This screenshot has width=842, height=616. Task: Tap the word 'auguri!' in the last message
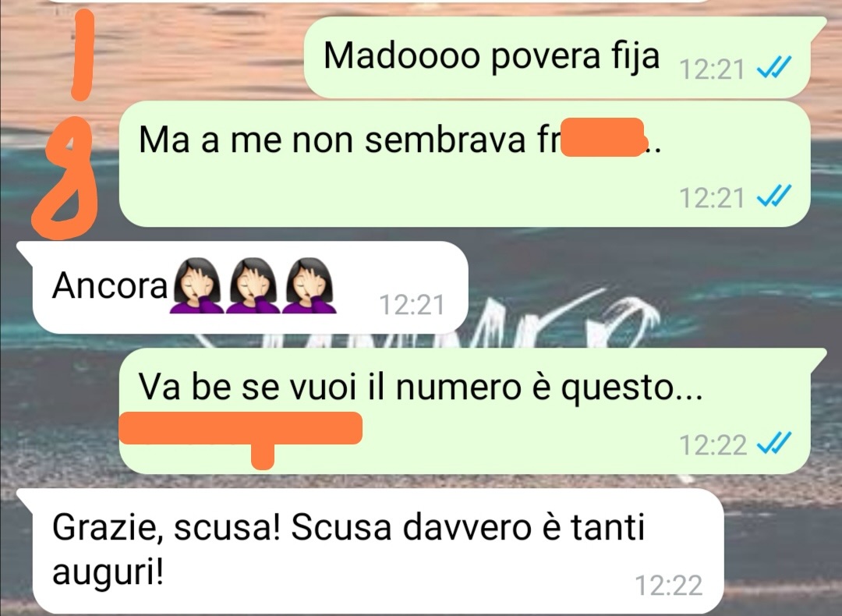coord(108,573)
